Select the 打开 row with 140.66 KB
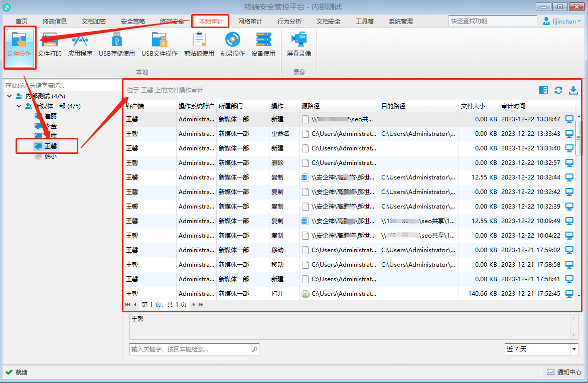The width and height of the screenshot is (588, 383). [350, 293]
